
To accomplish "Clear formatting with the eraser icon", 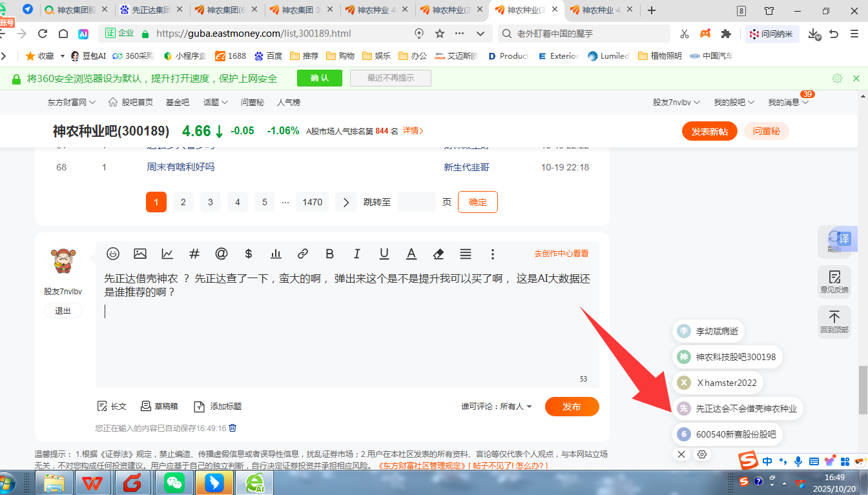I will point(439,254).
